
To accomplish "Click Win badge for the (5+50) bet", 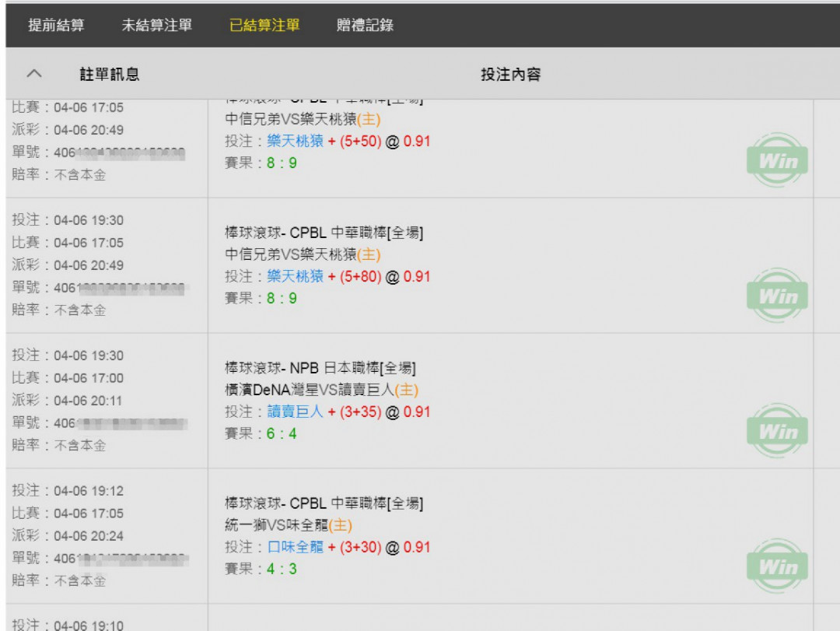I will 777,160.
